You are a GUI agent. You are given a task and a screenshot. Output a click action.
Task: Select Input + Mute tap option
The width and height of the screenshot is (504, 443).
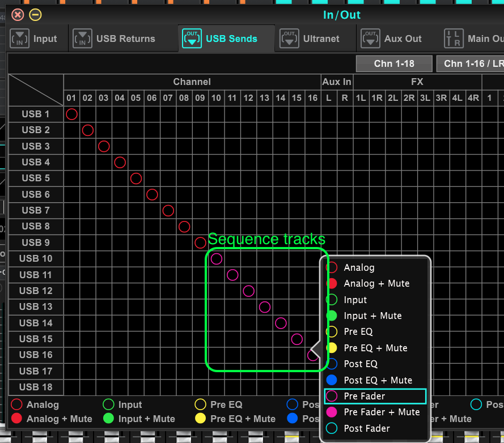pos(372,316)
